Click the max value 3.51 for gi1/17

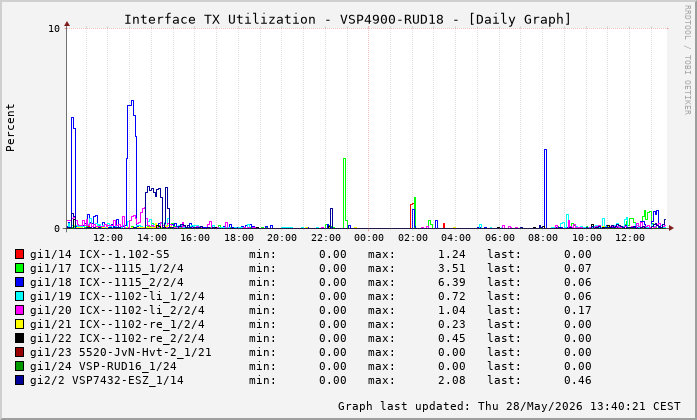pyautogui.click(x=452, y=268)
